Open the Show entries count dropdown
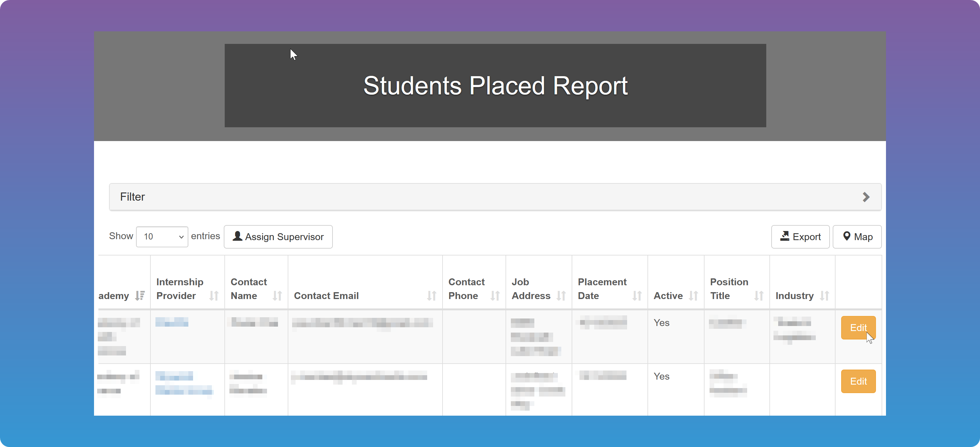Viewport: 980px width, 447px height. (162, 237)
